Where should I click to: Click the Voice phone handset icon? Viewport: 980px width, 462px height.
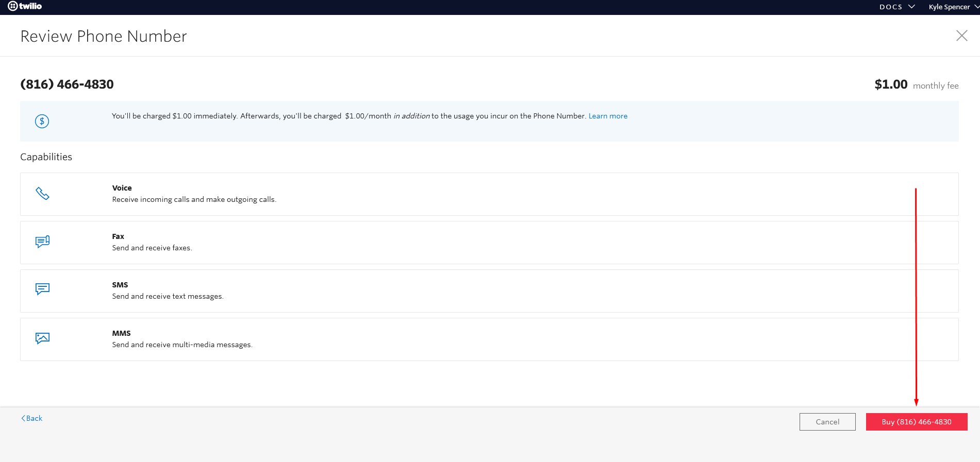pyautogui.click(x=42, y=194)
